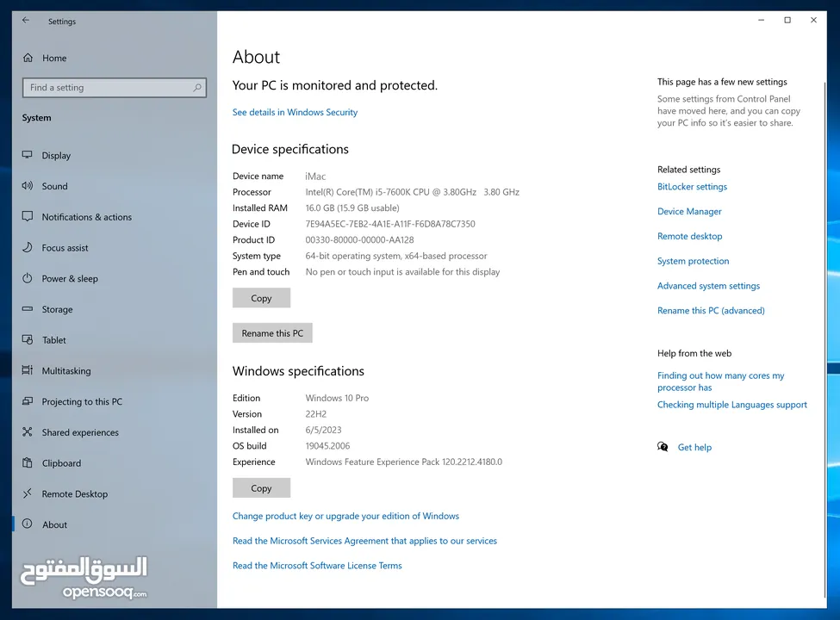840x620 pixels.
Task: Copy the device specifications
Action: pyautogui.click(x=261, y=298)
